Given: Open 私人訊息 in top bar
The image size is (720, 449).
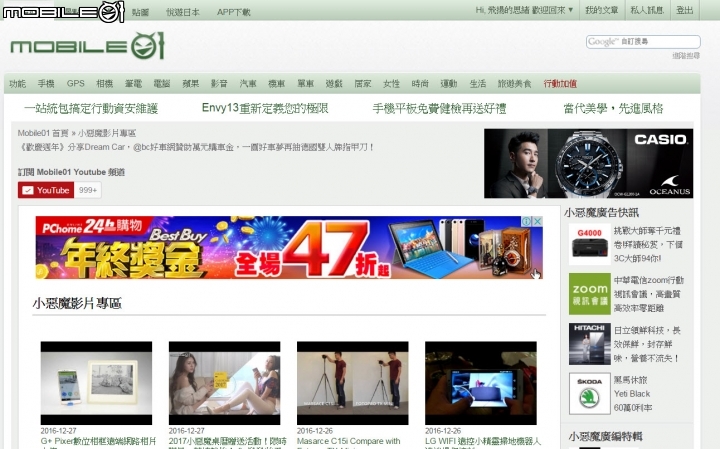Looking at the screenshot, I should pyautogui.click(x=647, y=10).
